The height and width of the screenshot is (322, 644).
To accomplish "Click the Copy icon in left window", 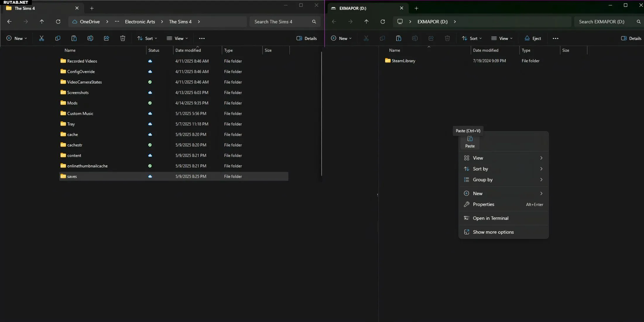I will (58, 38).
